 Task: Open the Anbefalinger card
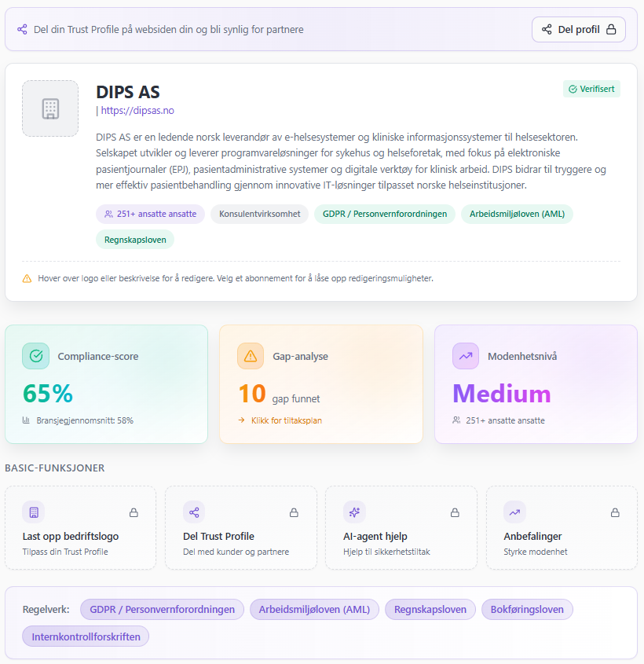pos(562,528)
